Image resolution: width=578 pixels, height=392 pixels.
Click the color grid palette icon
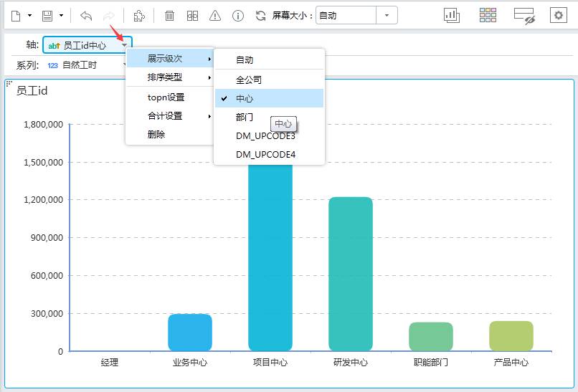click(x=488, y=16)
